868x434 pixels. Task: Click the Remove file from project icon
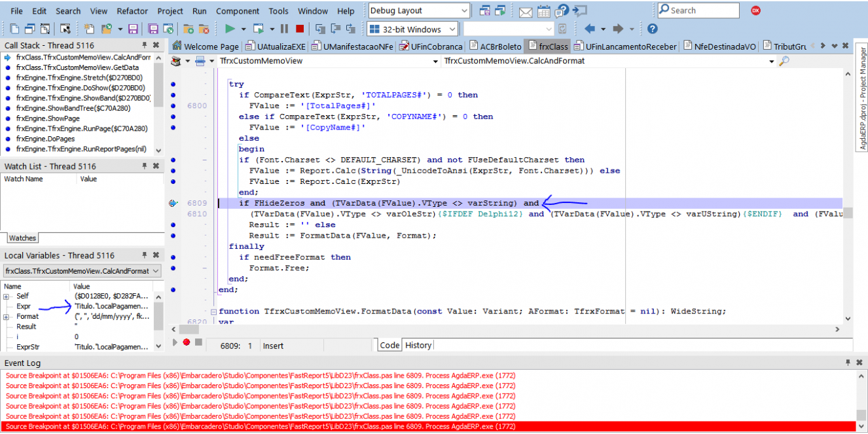point(204,29)
